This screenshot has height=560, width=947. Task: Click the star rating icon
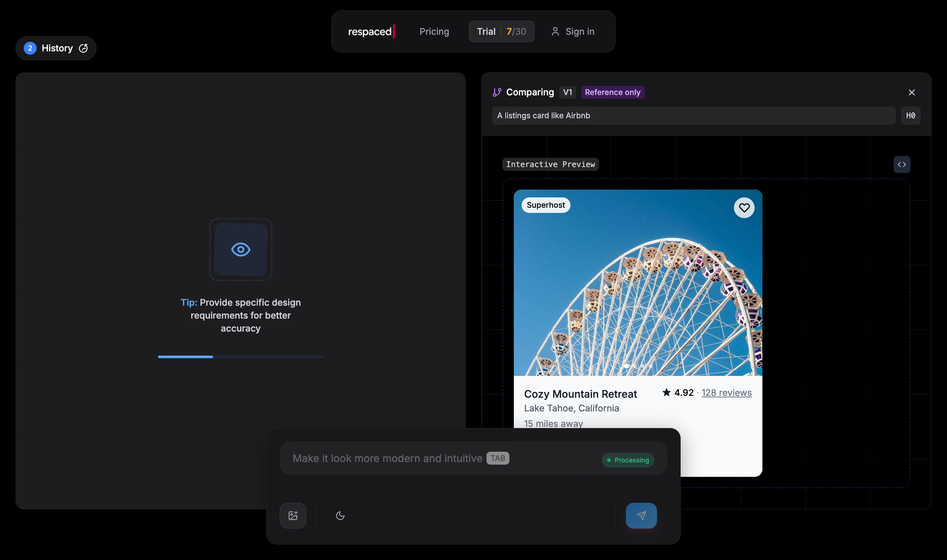click(667, 393)
